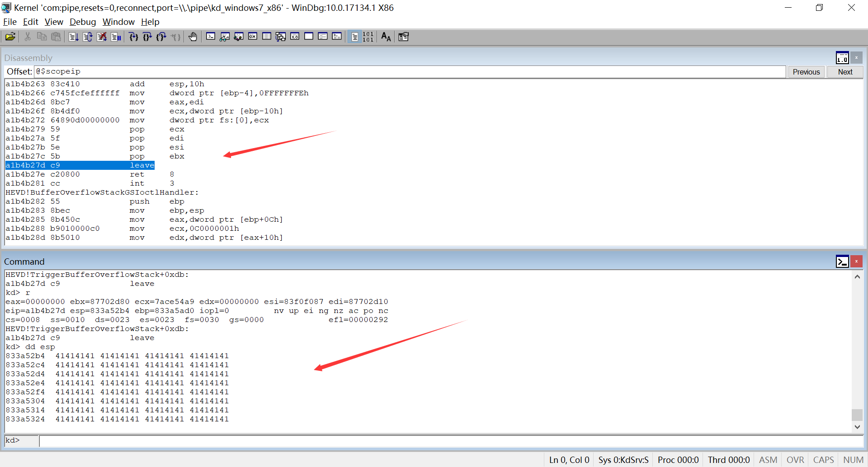Click the 'int 3' disassembly line
868x467 pixels.
(90, 183)
